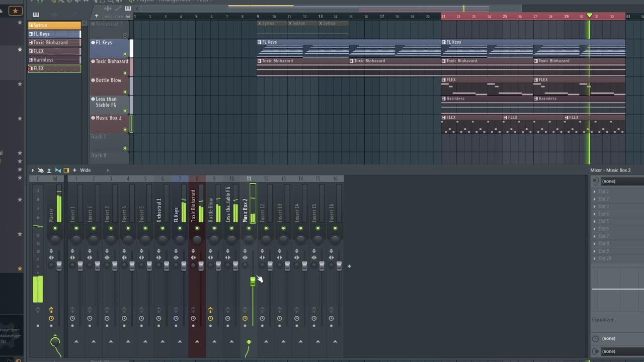Screen dimensions: 644x362
Task: Open the piano roll icon above pattern list
Action: tap(36, 15)
